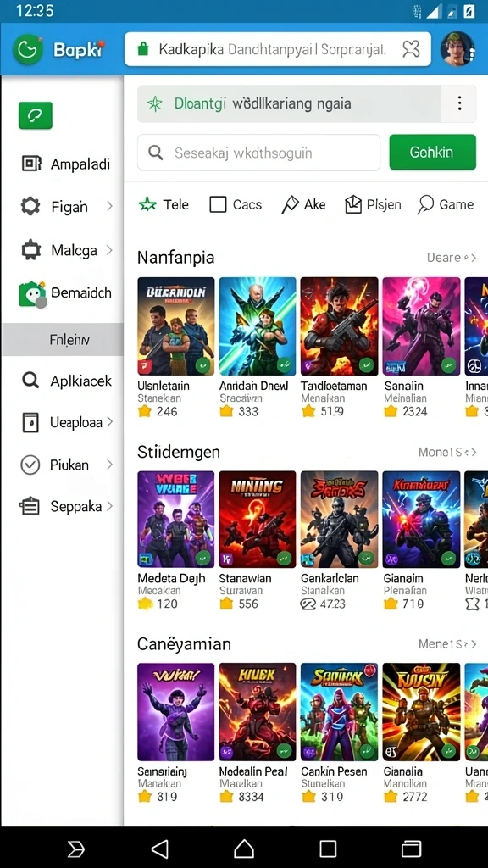This screenshot has height=868, width=488.
Task: Tap the green lock icon in address bar
Action: click(143, 49)
